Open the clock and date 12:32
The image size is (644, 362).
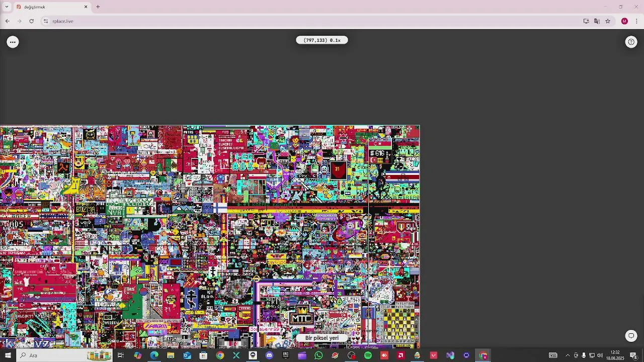pyautogui.click(x=615, y=355)
